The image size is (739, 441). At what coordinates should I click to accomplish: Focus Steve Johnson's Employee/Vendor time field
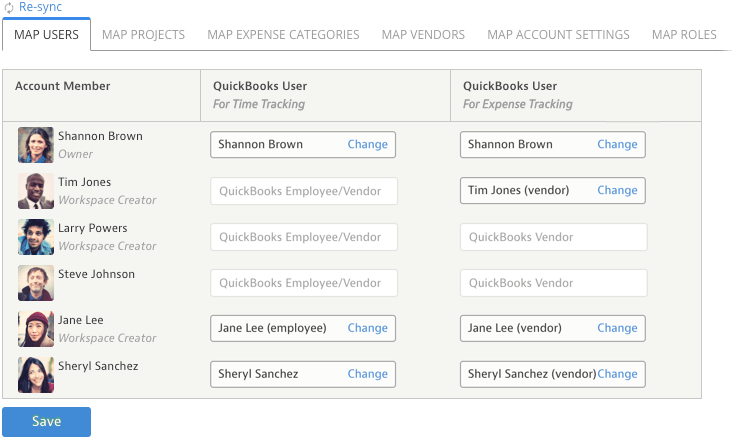coord(304,283)
